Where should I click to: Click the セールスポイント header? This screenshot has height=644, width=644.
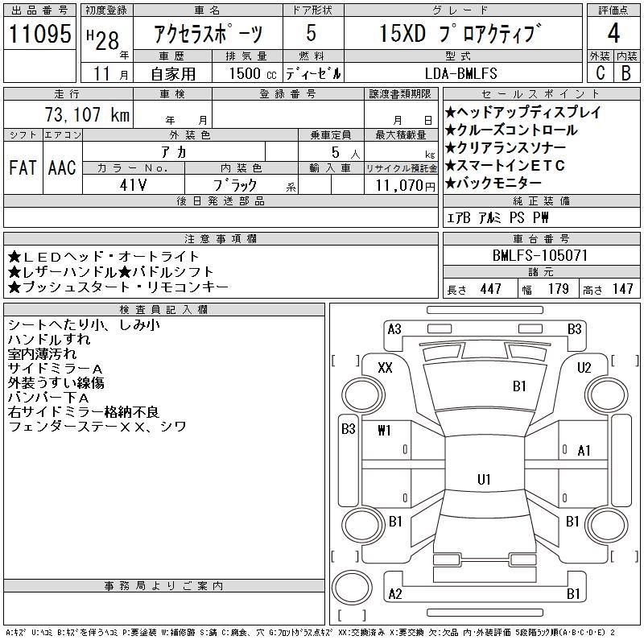(541, 94)
